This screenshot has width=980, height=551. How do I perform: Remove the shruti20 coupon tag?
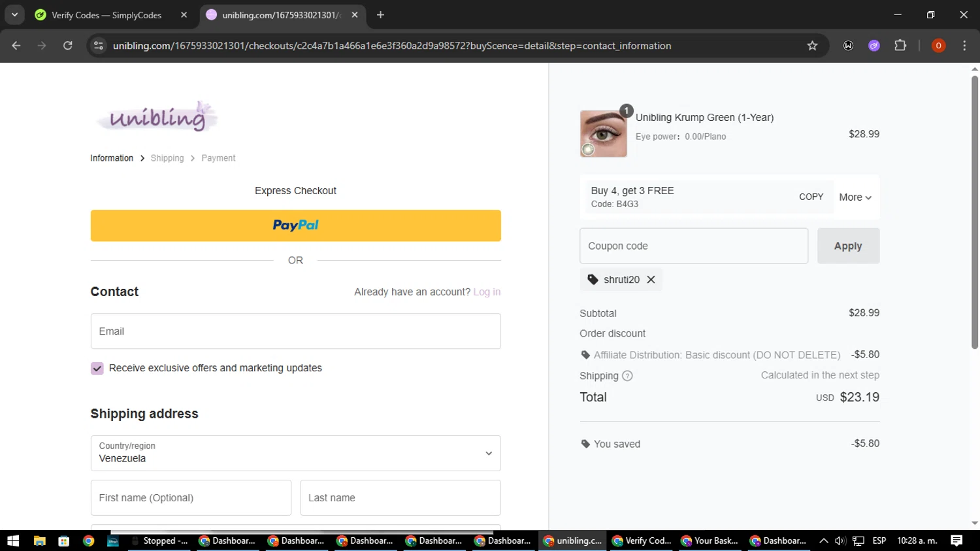point(651,280)
